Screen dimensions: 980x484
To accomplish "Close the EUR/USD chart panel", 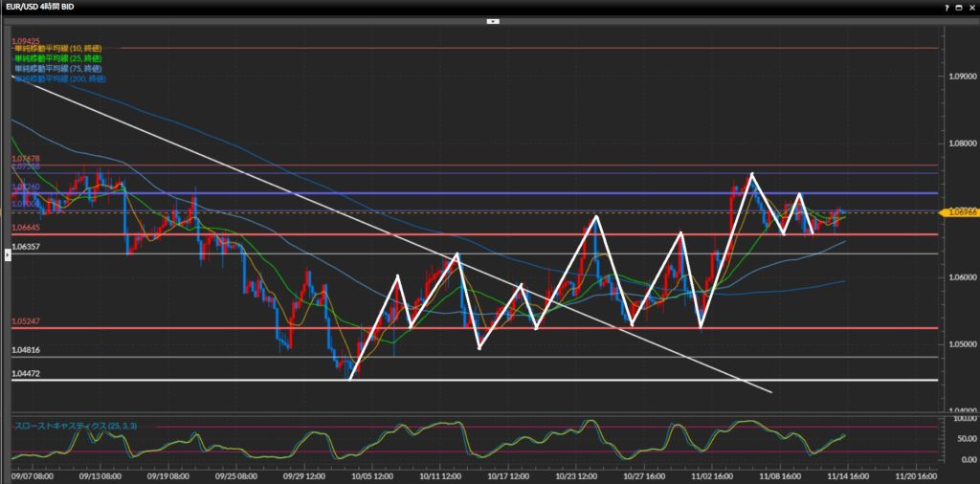I will tap(971, 7).
